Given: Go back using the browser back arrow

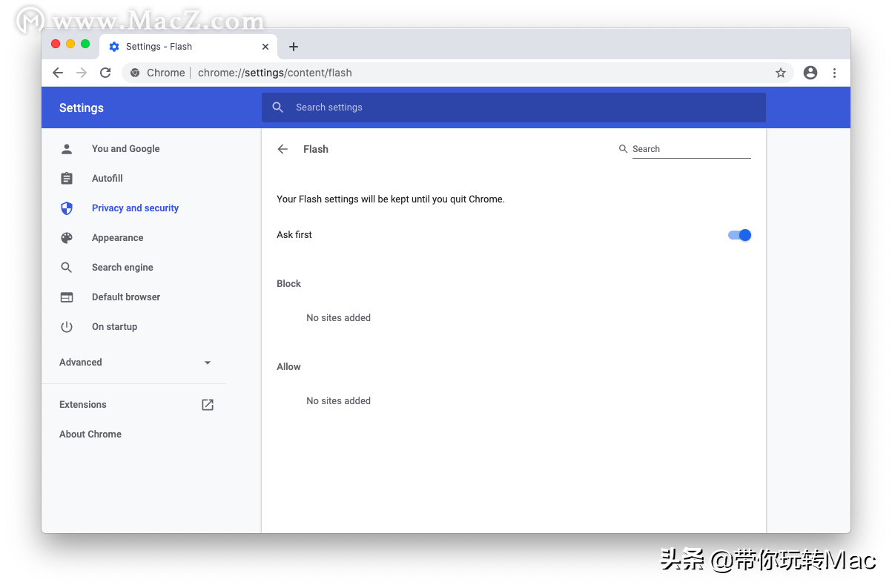Looking at the screenshot, I should 58,73.
